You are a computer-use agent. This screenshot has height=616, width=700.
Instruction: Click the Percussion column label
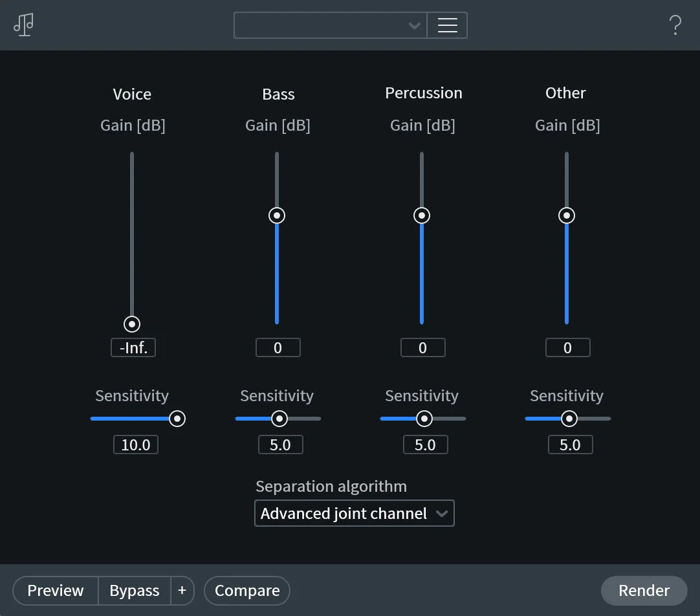(x=424, y=93)
